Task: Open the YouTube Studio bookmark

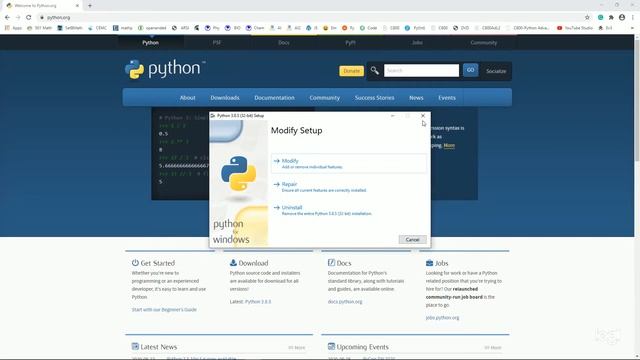Action: pyautogui.click(x=575, y=28)
